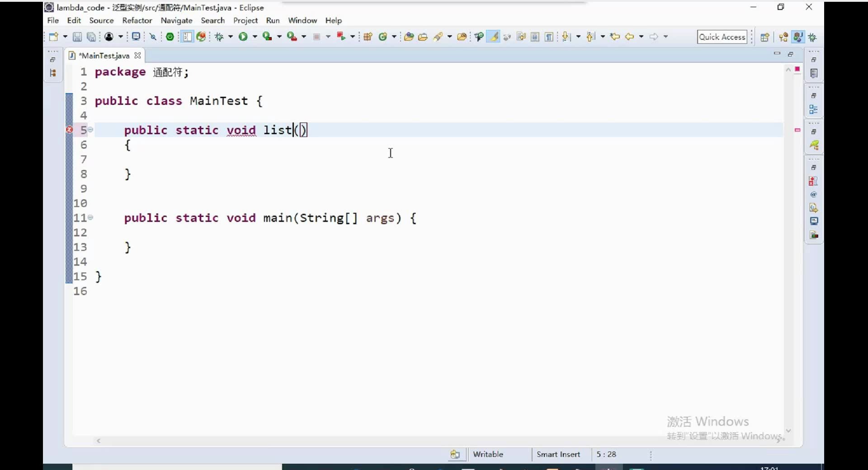868x470 pixels.
Task: Open the Run dropdown arrow
Action: pos(255,37)
